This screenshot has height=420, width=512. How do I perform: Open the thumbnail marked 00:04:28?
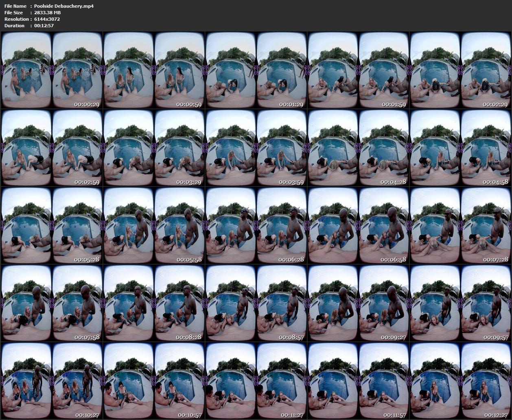click(x=358, y=148)
